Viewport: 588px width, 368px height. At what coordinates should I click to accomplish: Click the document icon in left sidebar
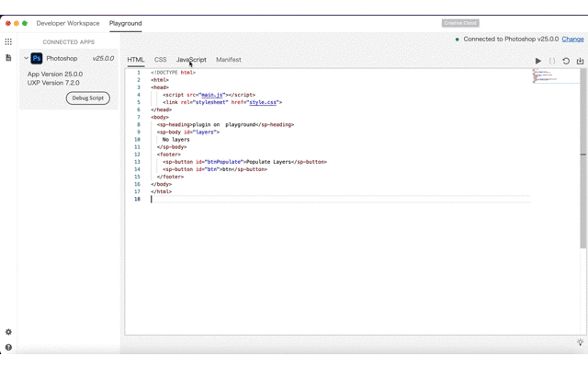[x=8, y=58]
